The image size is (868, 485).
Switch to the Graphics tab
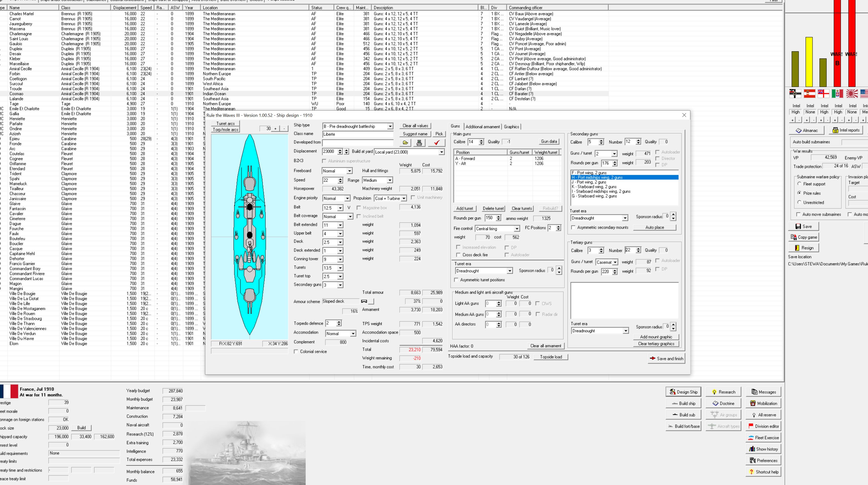click(511, 127)
